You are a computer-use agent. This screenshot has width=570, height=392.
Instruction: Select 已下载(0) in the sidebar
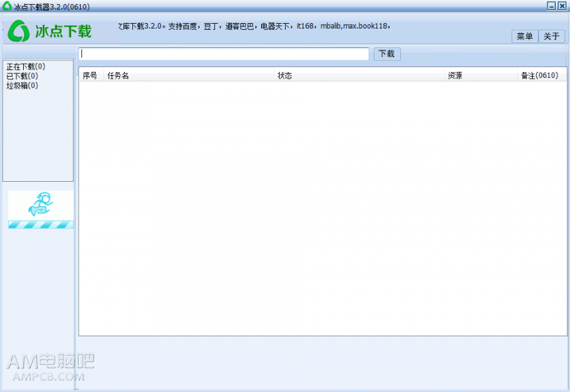(x=22, y=76)
